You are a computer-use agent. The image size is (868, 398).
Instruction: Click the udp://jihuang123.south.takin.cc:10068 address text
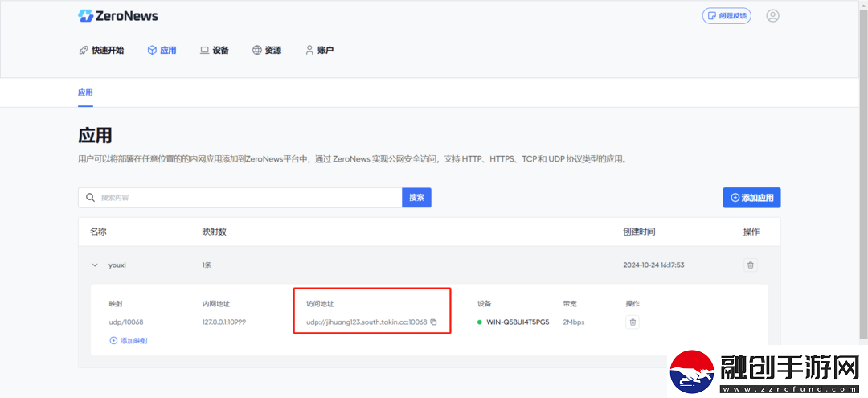[366, 322]
